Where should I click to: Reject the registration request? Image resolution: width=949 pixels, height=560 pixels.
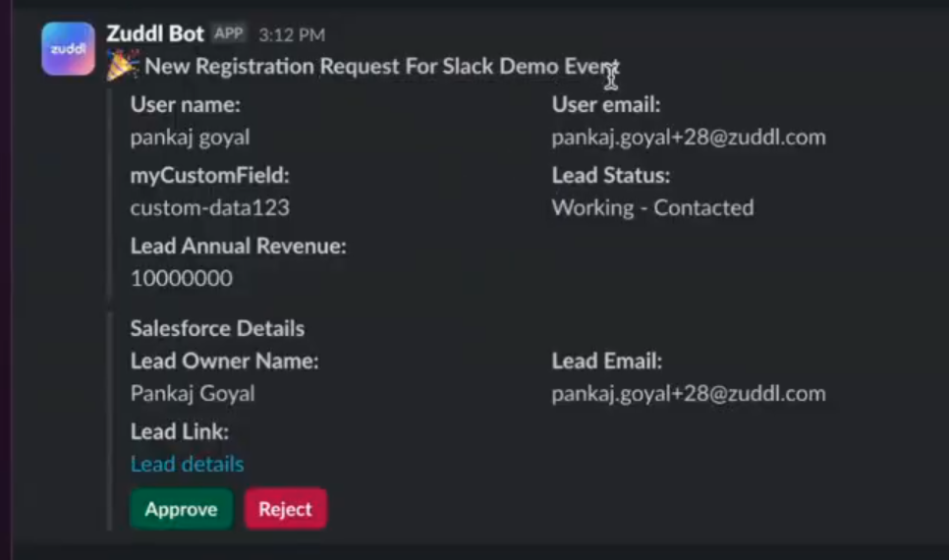point(285,509)
